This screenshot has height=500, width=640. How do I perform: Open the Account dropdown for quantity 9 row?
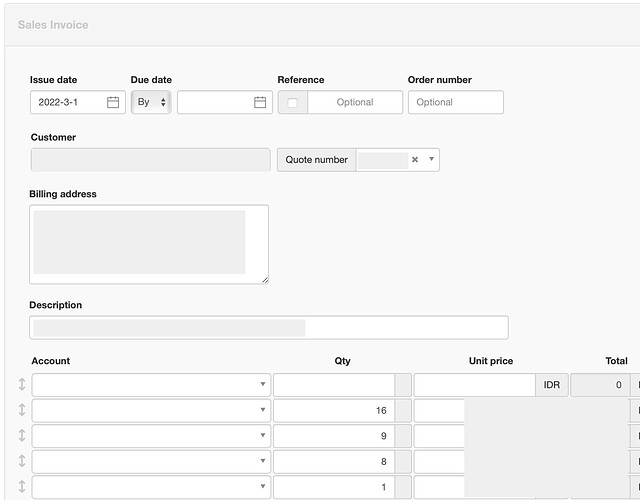coord(151,436)
